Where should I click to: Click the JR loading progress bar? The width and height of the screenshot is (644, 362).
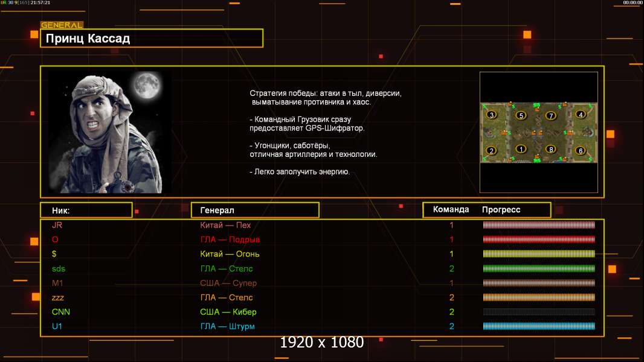pyautogui.click(x=539, y=224)
